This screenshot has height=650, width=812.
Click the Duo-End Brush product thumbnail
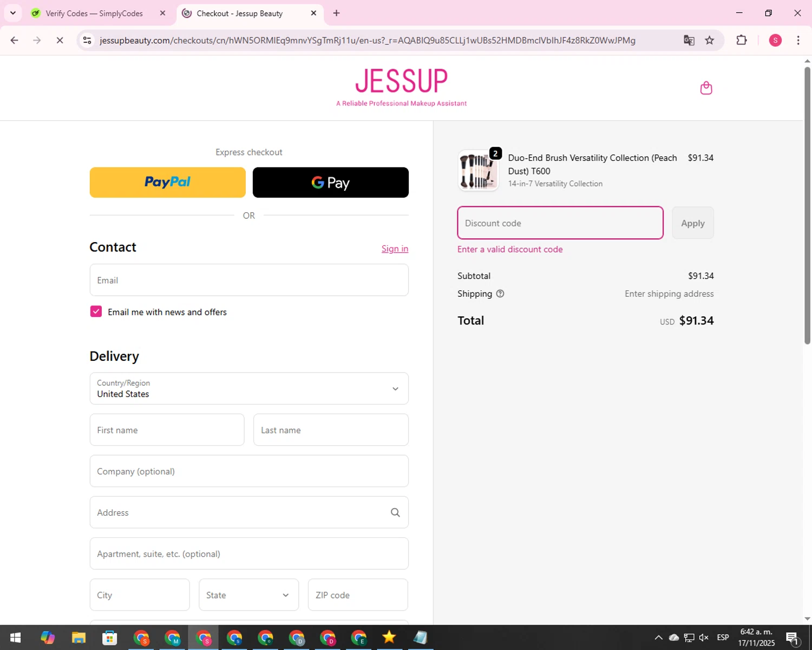pyautogui.click(x=478, y=171)
